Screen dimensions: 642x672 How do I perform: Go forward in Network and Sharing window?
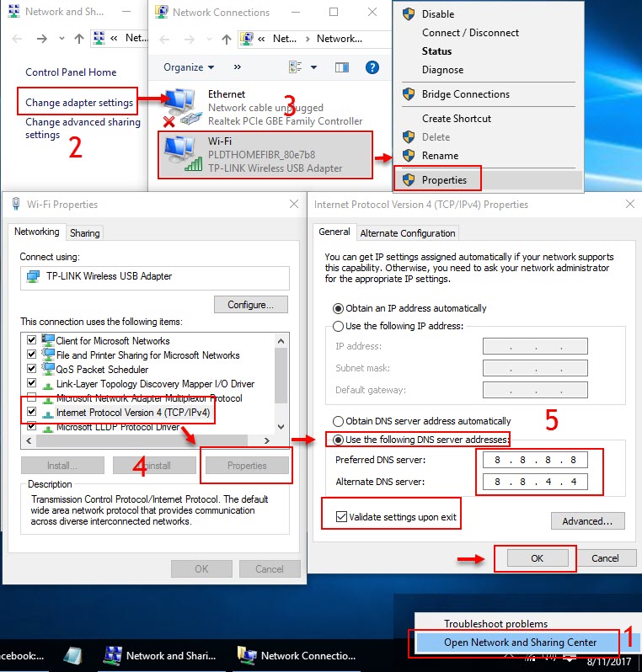pos(42,39)
